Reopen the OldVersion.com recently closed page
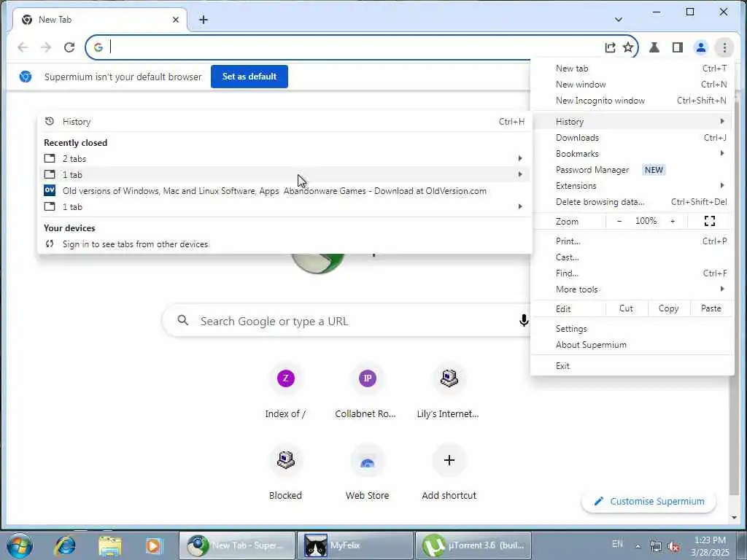Image resolution: width=747 pixels, height=560 pixels. (285, 191)
